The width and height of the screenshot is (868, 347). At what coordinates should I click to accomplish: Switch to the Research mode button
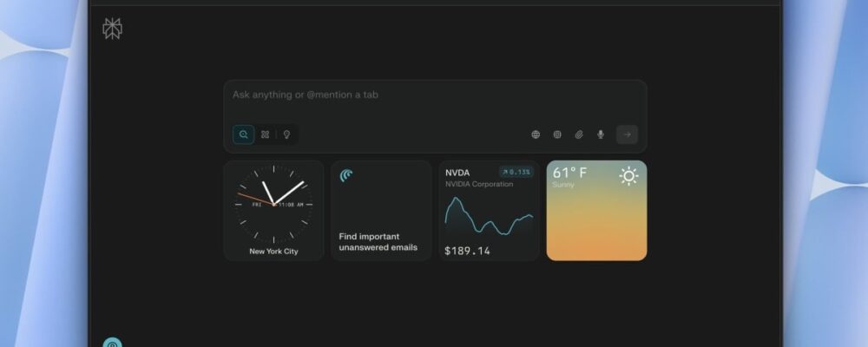pos(265,134)
